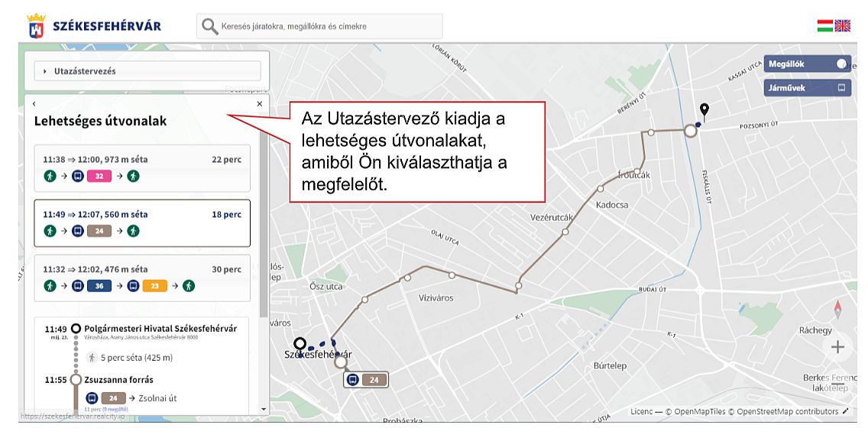
Task: Expand the Utazástervezés panel
Action: click(147, 71)
